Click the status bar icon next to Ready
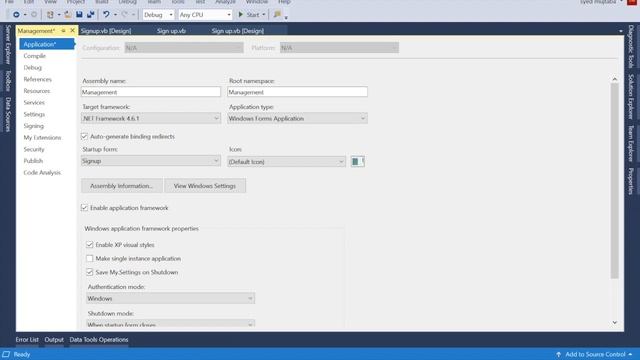This screenshot has width=640, height=360. pos(6,354)
